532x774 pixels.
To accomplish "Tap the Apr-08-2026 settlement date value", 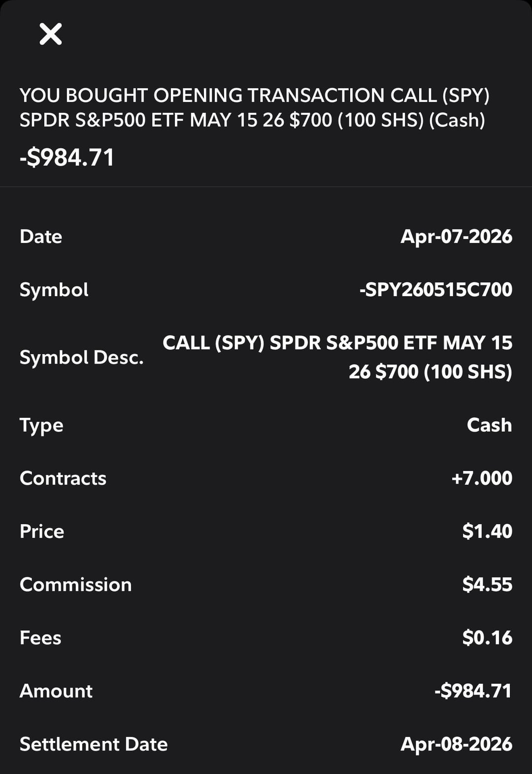I will pyautogui.click(x=456, y=744).
